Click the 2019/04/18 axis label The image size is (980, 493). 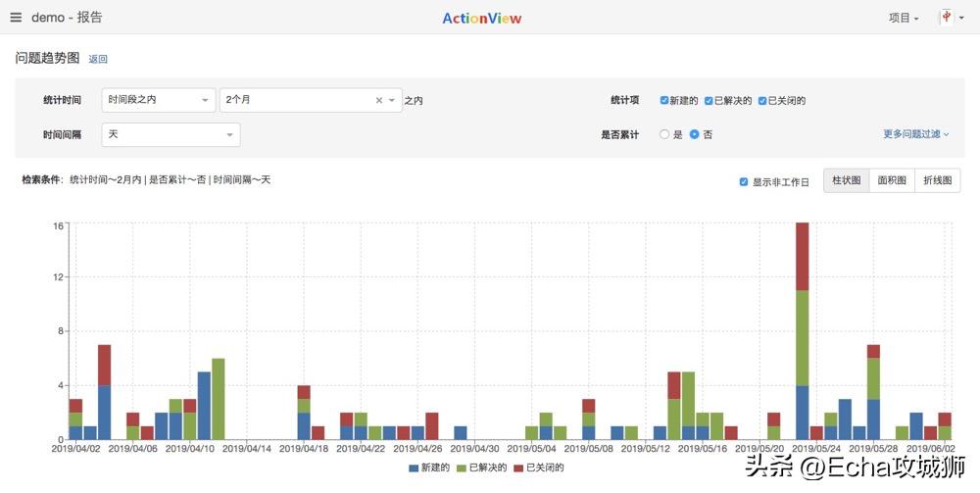point(304,449)
